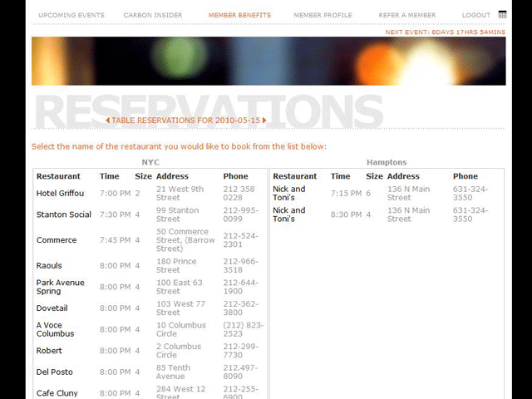Viewport: 532px width, 399px height.
Task: Go to previous date with left arrow
Action: tap(107, 121)
